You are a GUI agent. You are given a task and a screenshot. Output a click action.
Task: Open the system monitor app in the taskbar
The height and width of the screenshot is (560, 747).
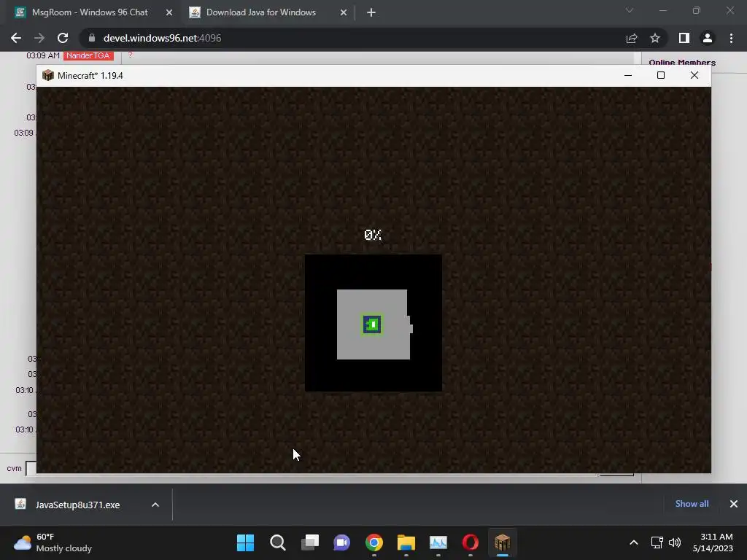(438, 542)
